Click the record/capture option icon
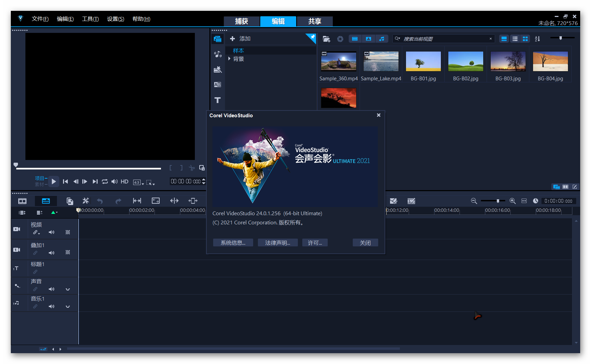Viewport: 591px width, 364px height. coord(340,39)
